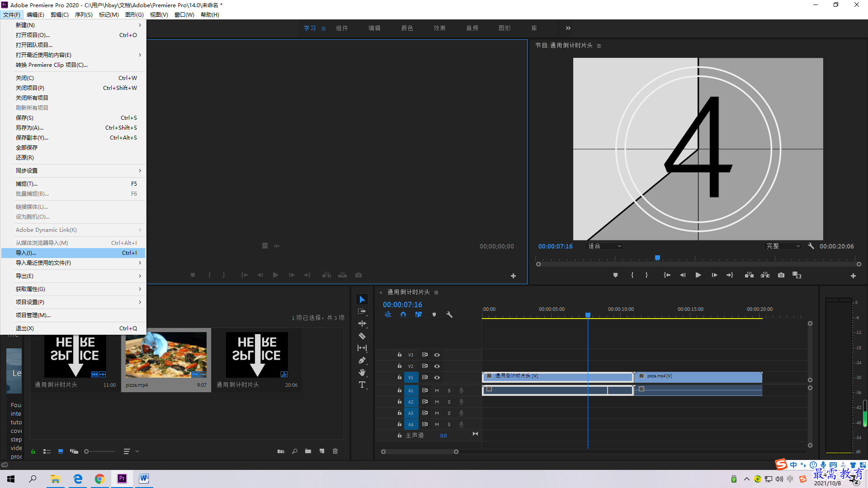
Task: Solo audio track A2
Action: coord(449,402)
